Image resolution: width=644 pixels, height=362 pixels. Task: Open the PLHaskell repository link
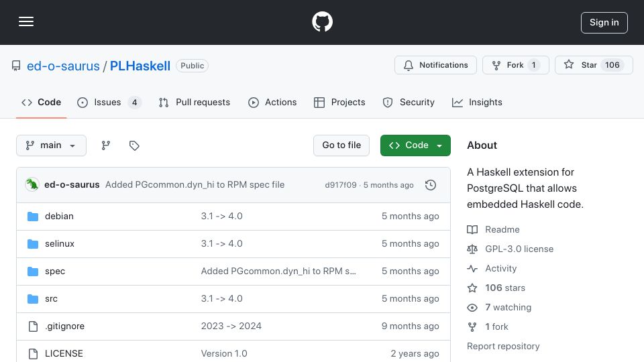click(x=140, y=66)
